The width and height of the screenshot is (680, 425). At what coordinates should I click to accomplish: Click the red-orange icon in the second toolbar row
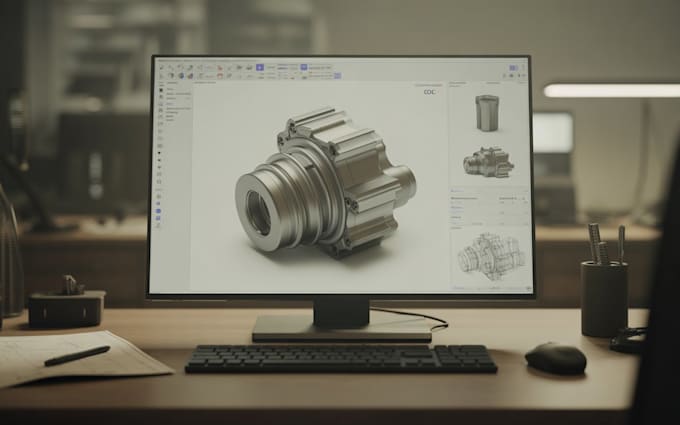(x=219, y=76)
